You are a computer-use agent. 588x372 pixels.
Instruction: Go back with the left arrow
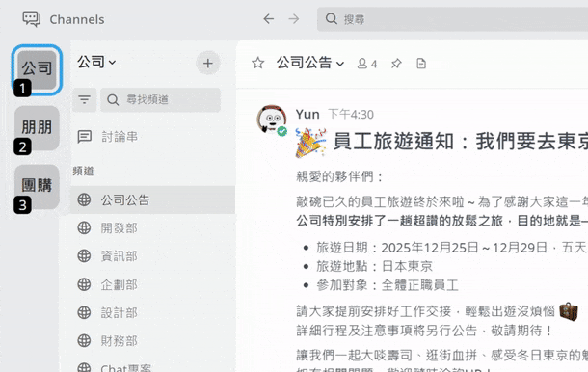(269, 18)
